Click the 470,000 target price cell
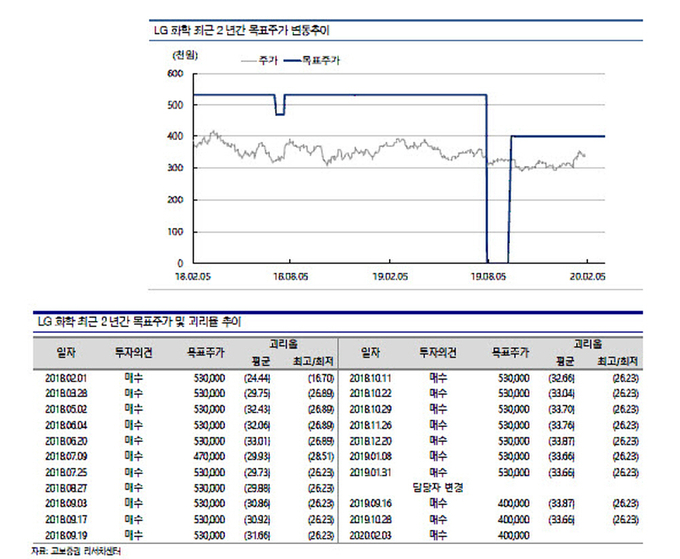 tap(209, 456)
